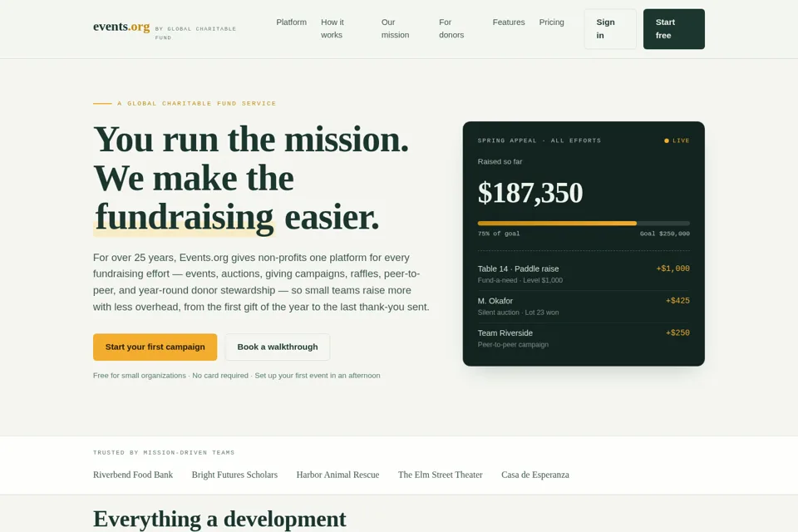Click Table 14 · Paddle raise row
This screenshot has width=798, height=532.
584,273
